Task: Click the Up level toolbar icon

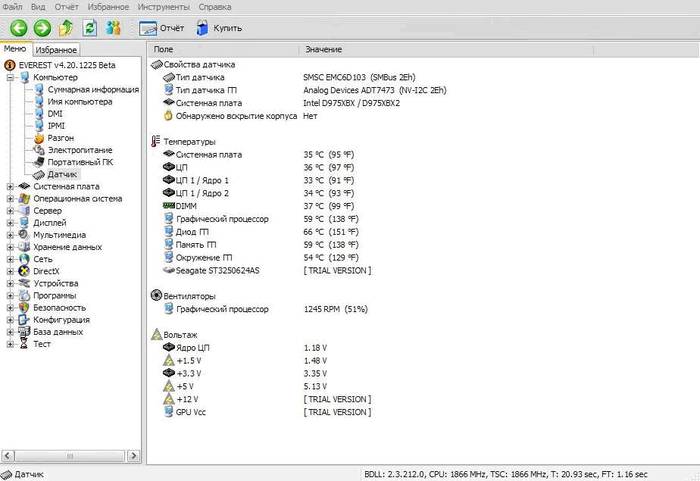Action: click(x=66, y=27)
